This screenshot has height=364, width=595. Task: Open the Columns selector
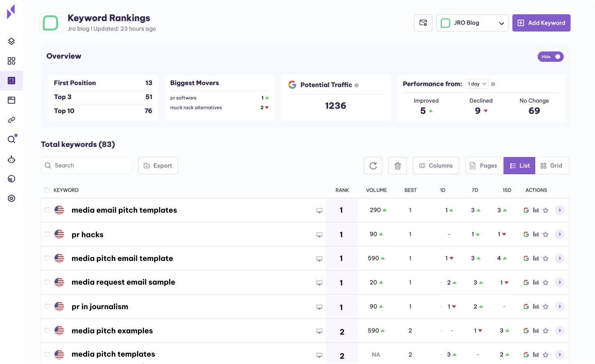tap(436, 166)
